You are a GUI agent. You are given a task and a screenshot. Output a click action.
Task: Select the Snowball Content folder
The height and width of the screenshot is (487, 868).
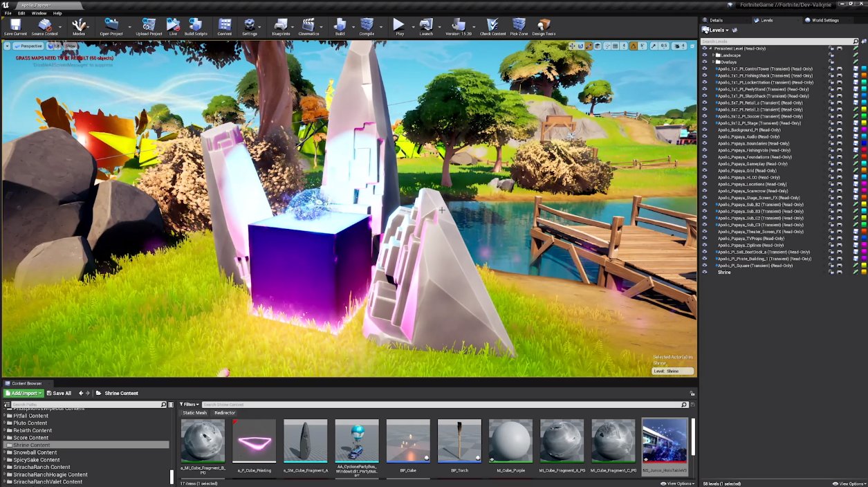coord(35,452)
